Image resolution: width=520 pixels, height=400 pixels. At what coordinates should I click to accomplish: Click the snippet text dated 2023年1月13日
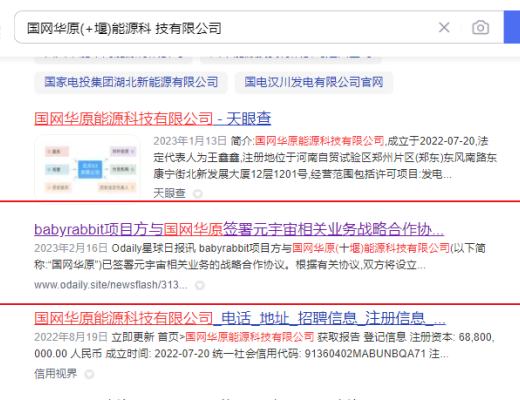coord(325,157)
